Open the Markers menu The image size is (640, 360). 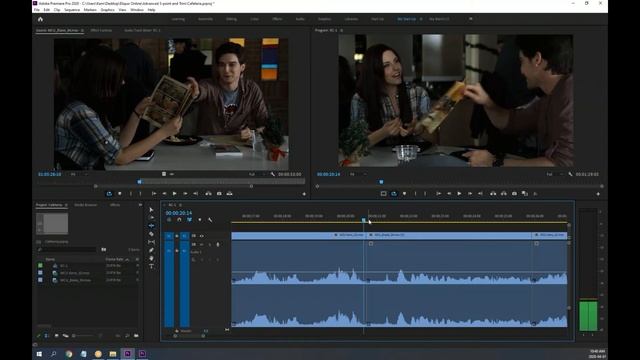click(x=90, y=10)
